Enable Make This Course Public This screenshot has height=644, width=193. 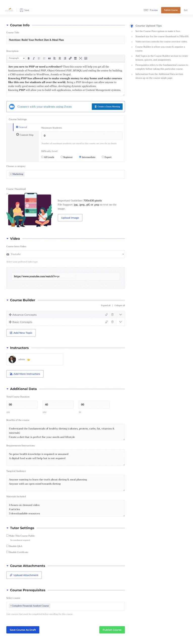click(x=7, y=535)
